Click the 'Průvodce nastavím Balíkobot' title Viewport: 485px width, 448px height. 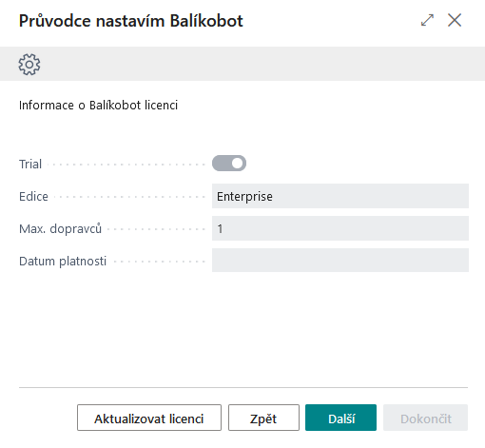[x=131, y=21]
